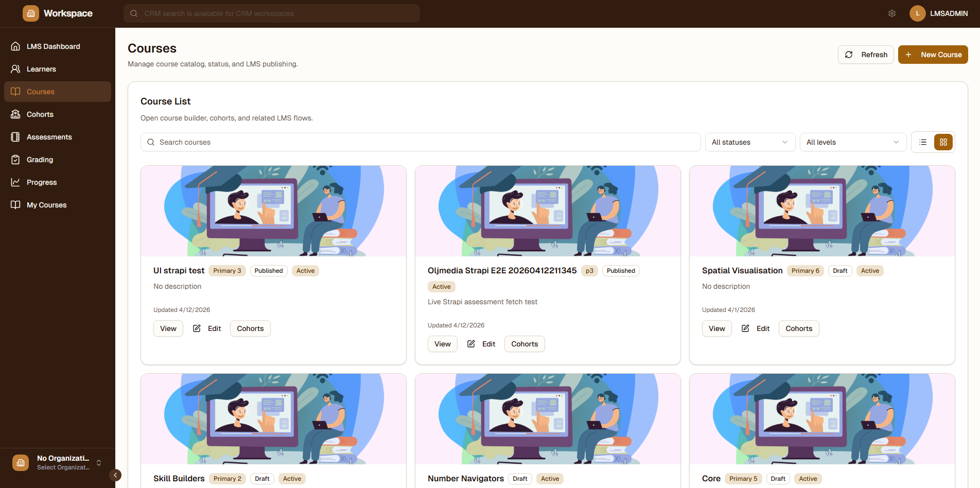Click the Search courses field
This screenshot has height=488, width=980.
[x=421, y=142]
